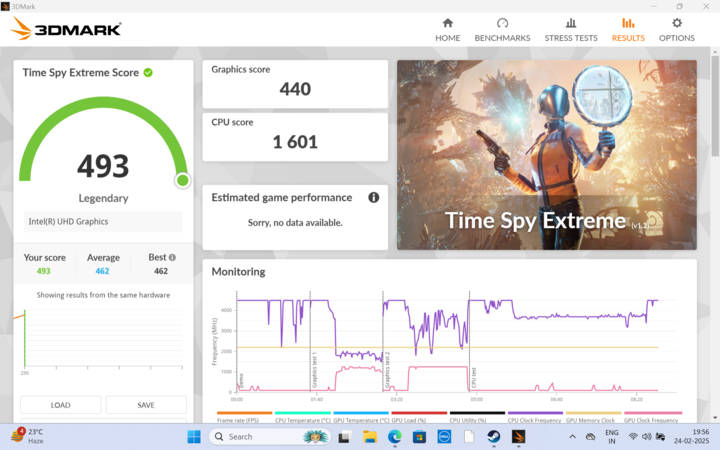Click the LOAD button
Image resolution: width=720 pixels, height=450 pixels.
pos(61,405)
